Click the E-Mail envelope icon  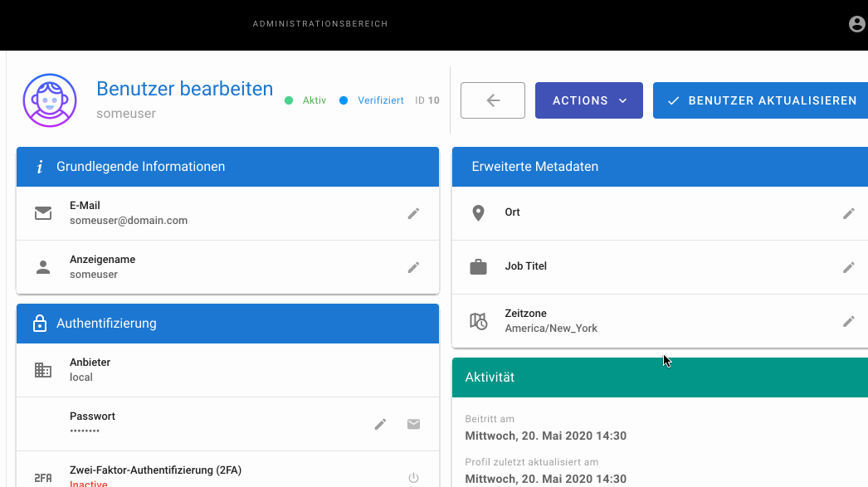pyautogui.click(x=43, y=213)
